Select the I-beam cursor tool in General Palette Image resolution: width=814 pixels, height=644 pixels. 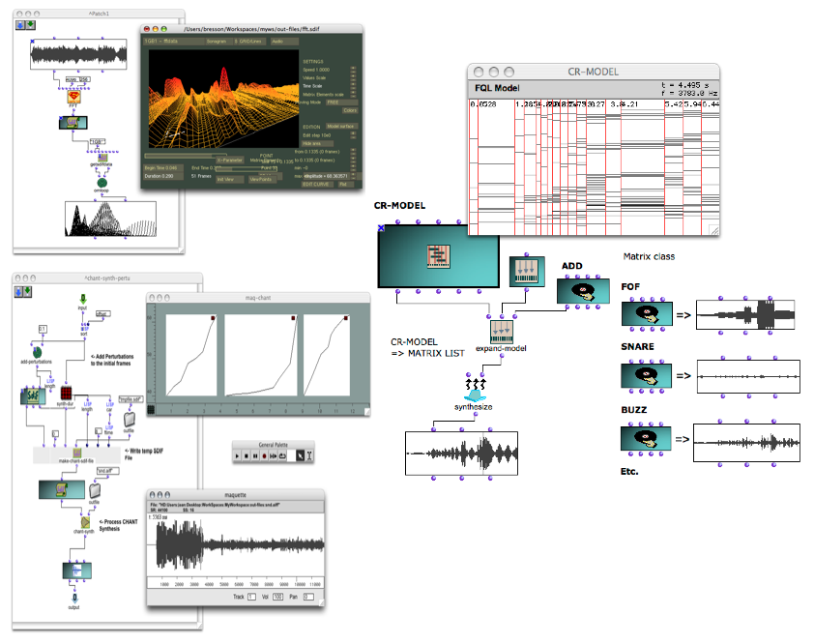(x=309, y=456)
